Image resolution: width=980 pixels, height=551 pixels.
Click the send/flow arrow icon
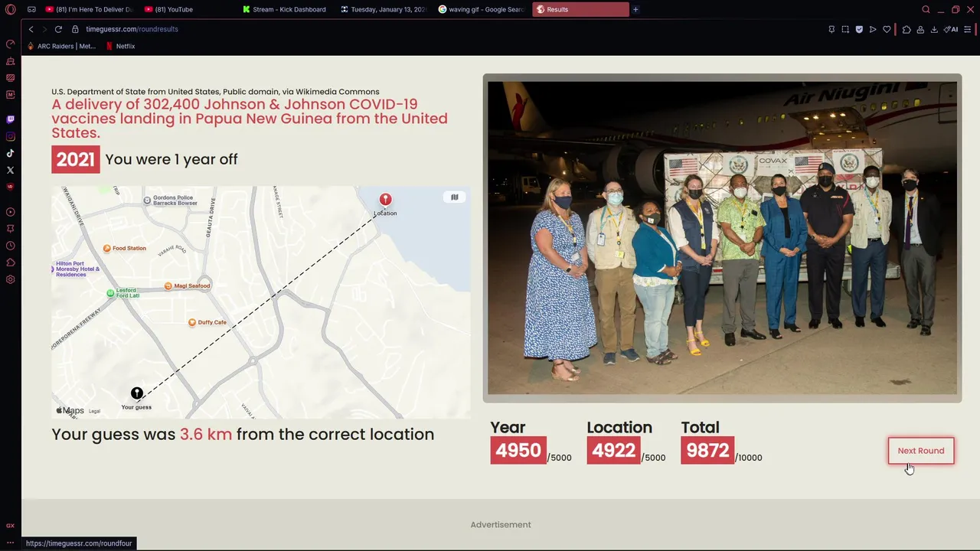(873, 29)
